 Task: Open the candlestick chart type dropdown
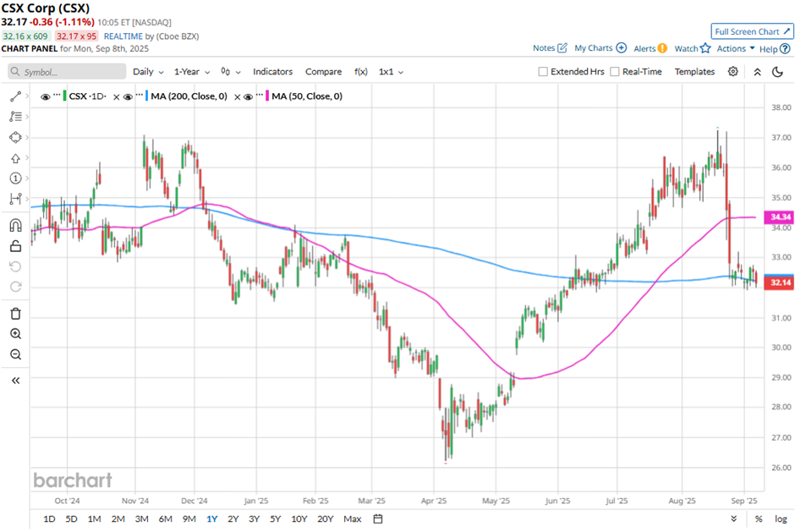[x=230, y=72]
